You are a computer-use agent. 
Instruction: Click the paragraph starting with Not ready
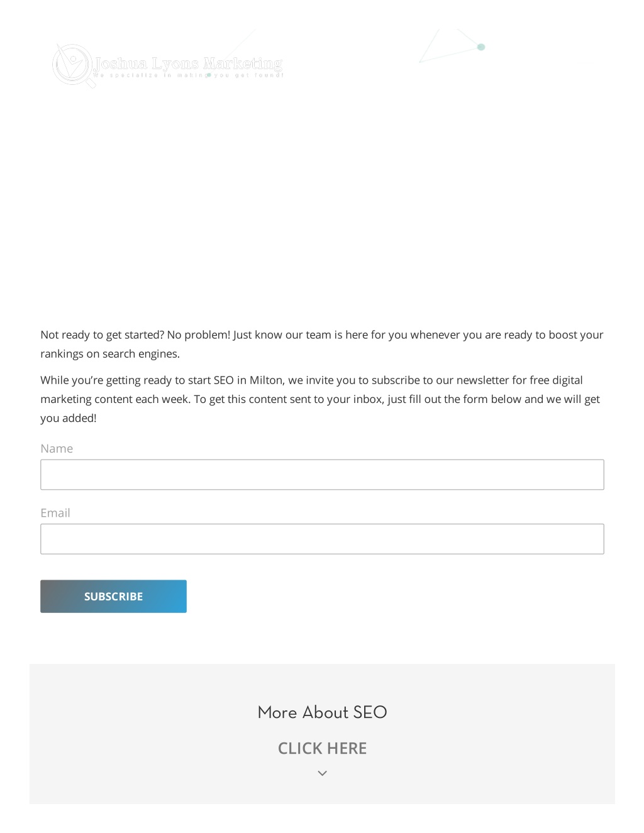[322, 344]
